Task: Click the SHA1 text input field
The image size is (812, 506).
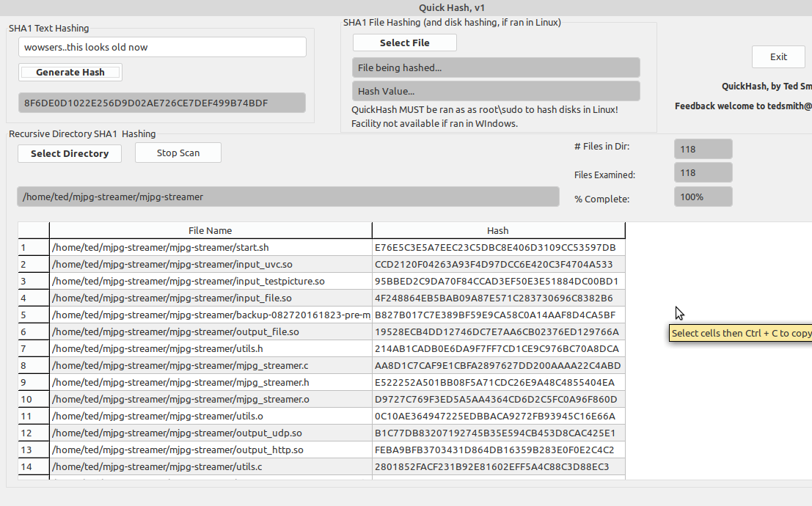Action: tap(162, 47)
